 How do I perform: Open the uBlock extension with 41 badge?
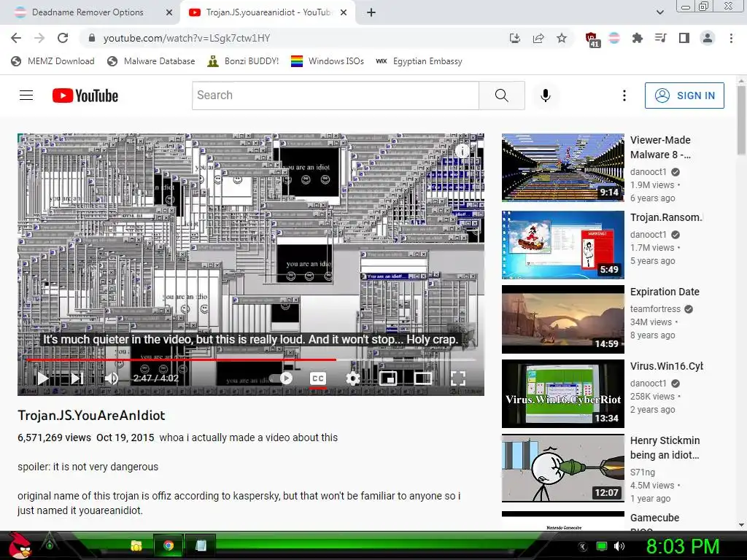[592, 39]
